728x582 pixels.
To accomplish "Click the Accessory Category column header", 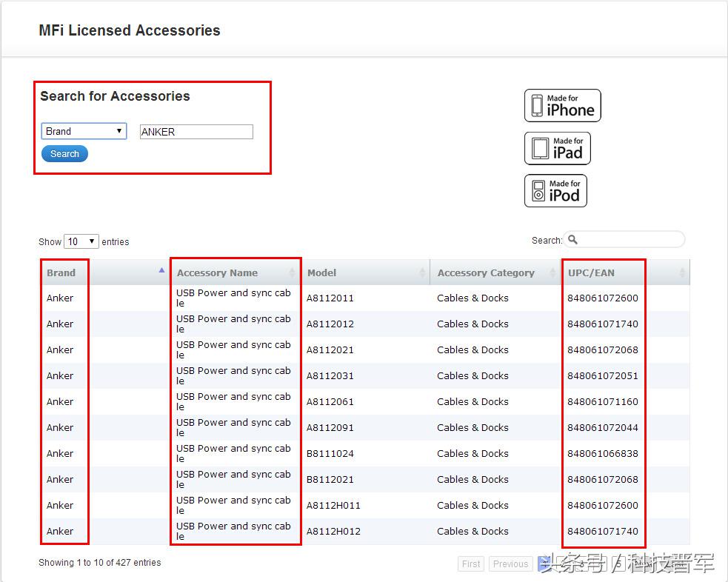I will tap(495, 272).
